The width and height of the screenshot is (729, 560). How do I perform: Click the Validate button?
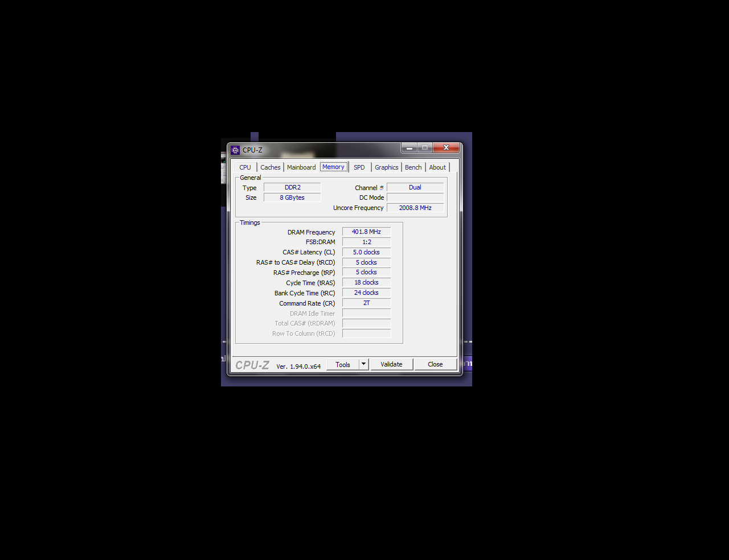point(391,364)
